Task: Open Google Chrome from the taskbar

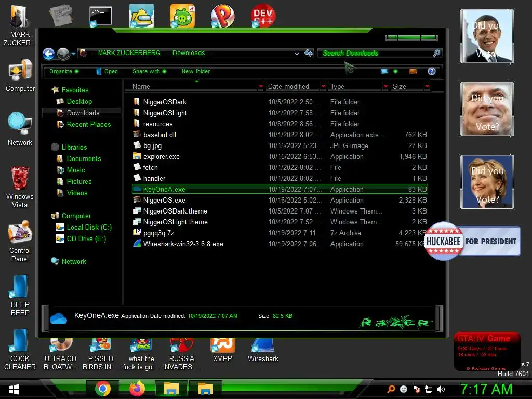Action: coord(103,389)
